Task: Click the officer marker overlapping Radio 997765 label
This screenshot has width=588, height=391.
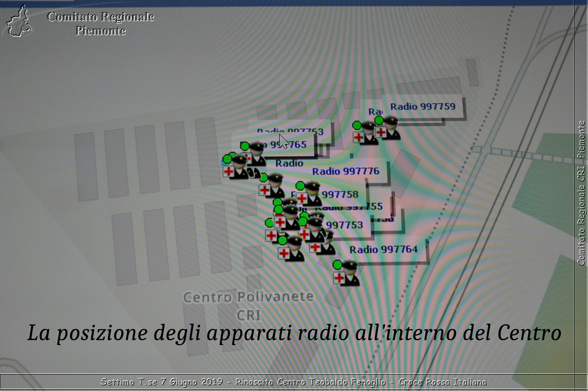Action: tap(254, 153)
